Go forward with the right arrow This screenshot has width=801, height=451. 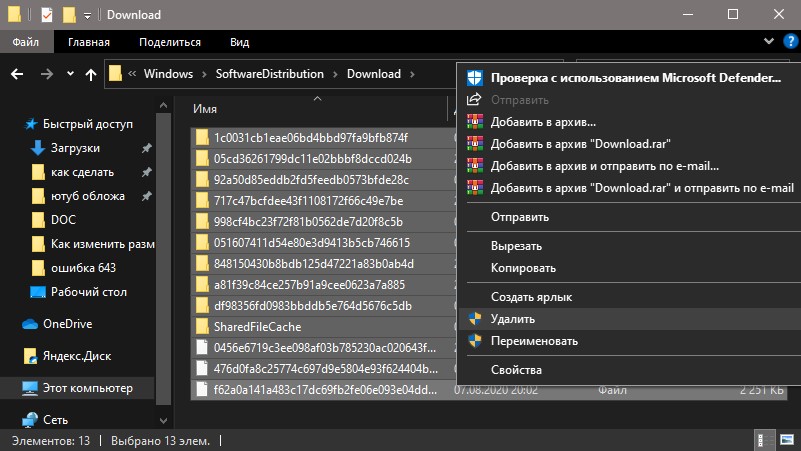[46, 75]
